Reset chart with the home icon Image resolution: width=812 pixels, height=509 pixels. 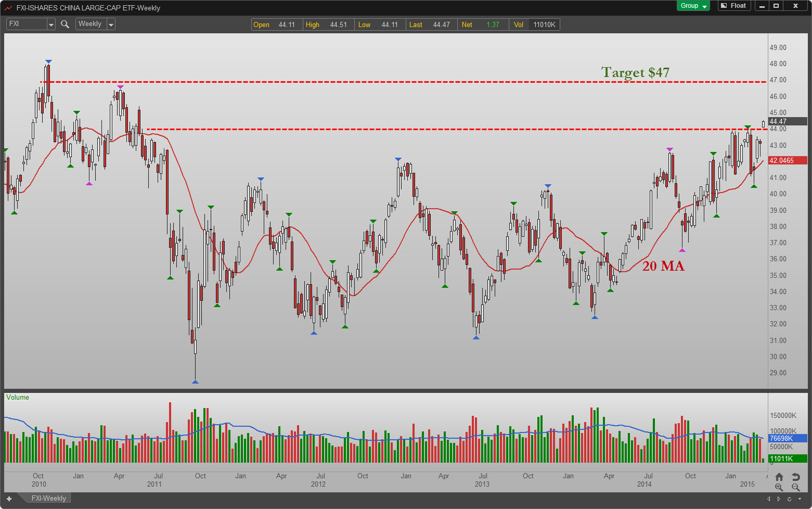click(779, 477)
